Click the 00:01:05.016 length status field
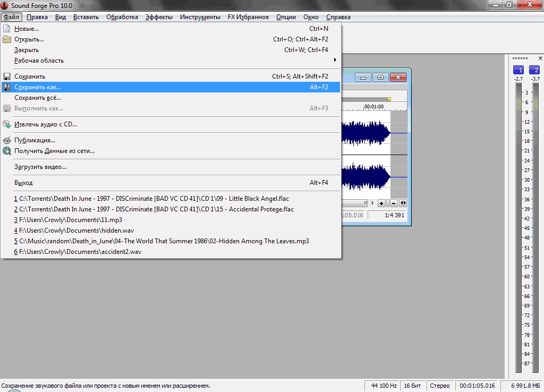The height and width of the screenshot is (392, 544). coord(477,386)
